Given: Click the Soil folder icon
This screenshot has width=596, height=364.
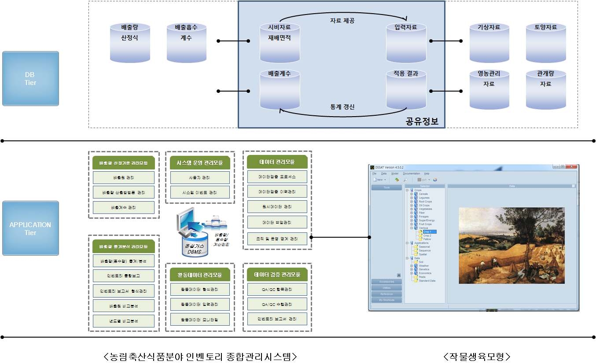Looking at the screenshot, I should tap(416, 262).
